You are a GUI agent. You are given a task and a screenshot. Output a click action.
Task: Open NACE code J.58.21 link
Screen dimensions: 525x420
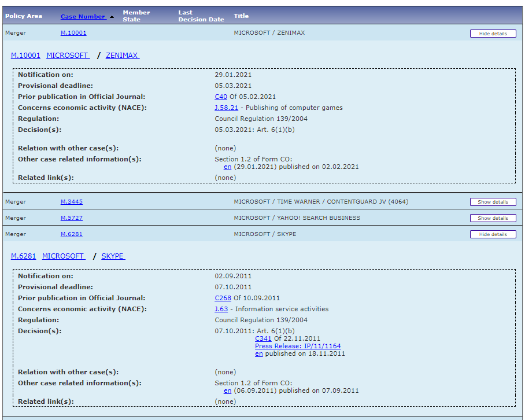pos(226,108)
